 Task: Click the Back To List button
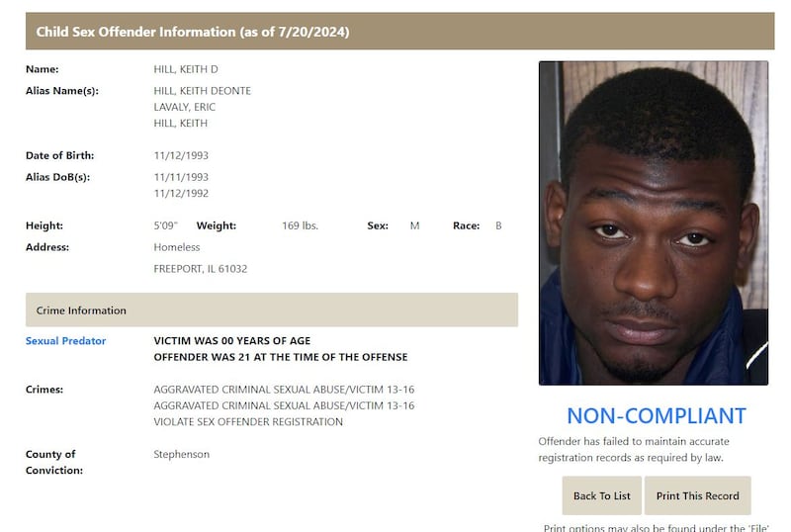(x=602, y=495)
